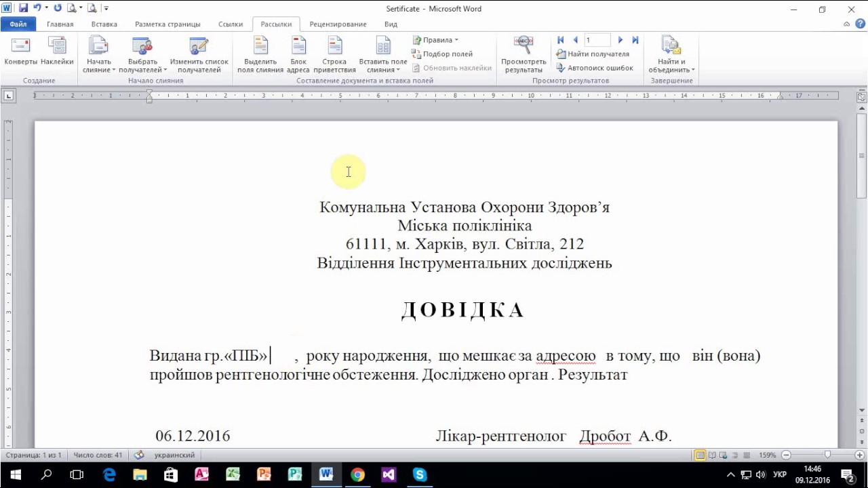
Task: Insert Блок адреса (Address Block)
Action: point(298,55)
